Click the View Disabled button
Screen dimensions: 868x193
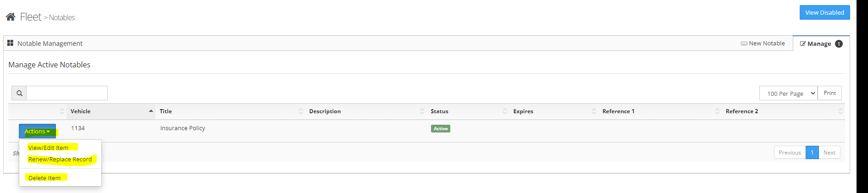(824, 12)
